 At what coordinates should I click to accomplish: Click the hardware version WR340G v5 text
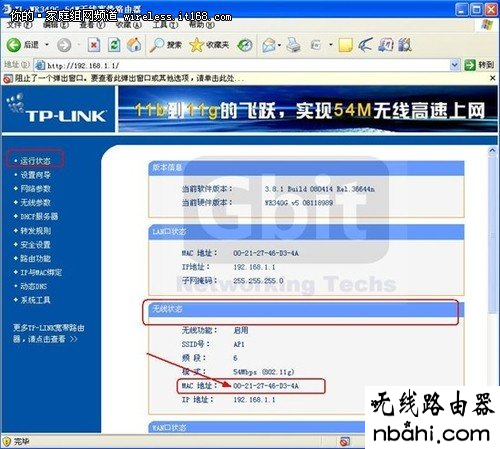click(x=299, y=203)
